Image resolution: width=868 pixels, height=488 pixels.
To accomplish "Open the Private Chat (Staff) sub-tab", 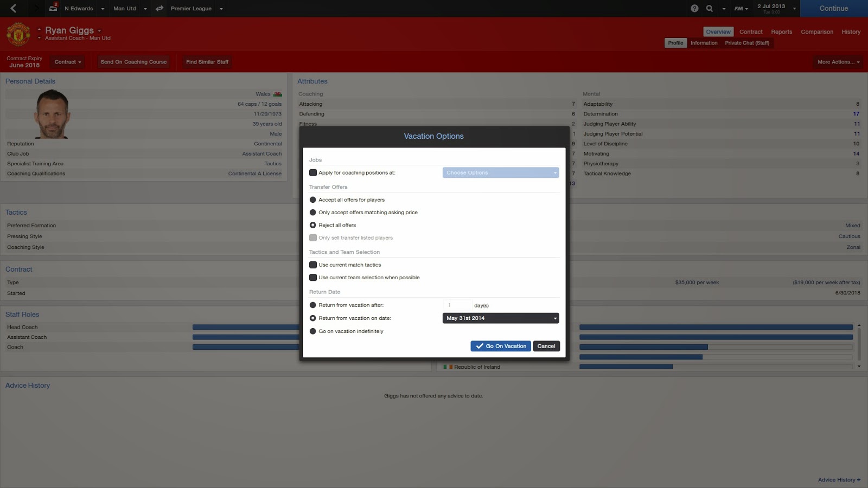I will [747, 43].
